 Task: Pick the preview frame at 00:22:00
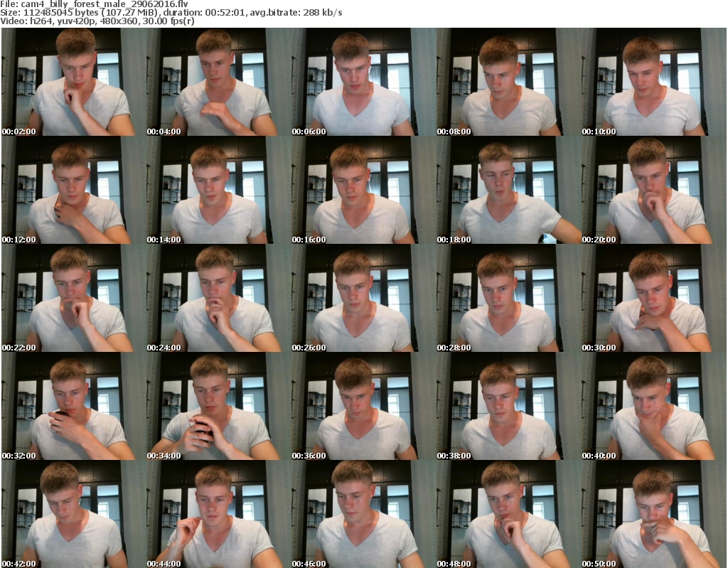pyautogui.click(x=73, y=298)
